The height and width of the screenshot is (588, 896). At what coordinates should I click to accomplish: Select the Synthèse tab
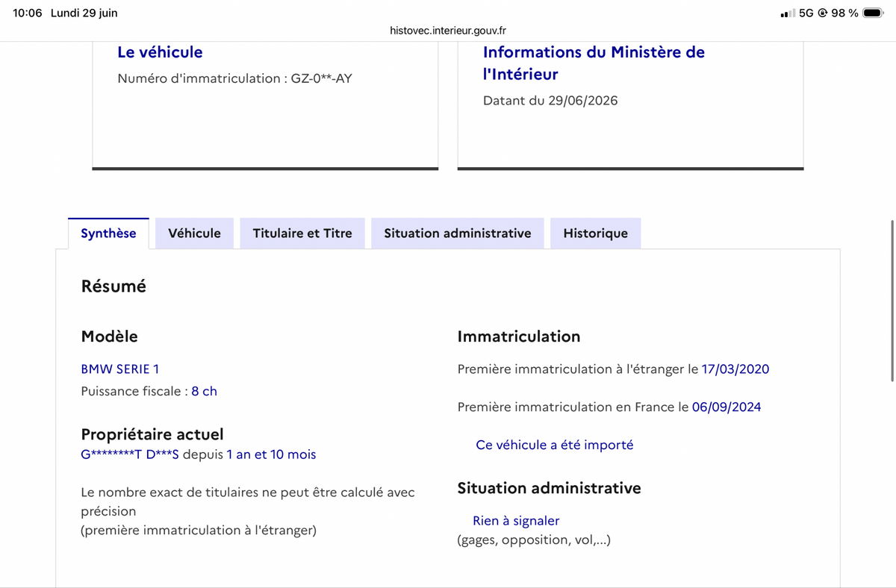coord(108,234)
